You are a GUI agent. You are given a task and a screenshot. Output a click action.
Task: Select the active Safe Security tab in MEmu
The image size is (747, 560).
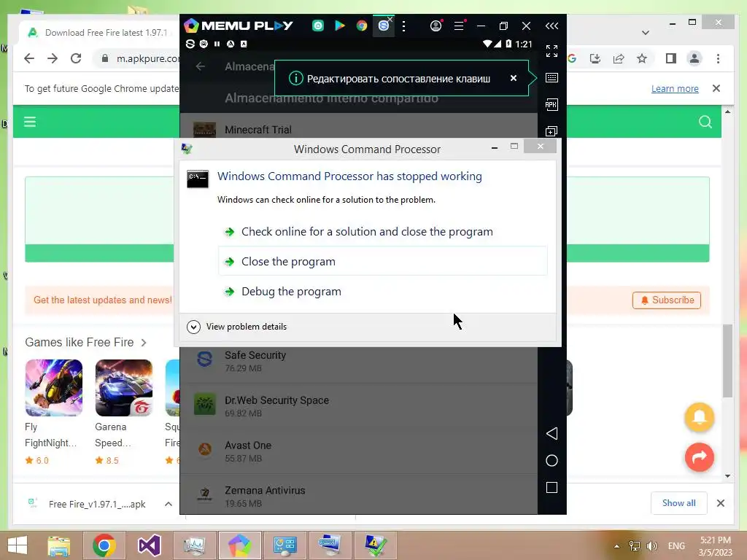click(x=384, y=26)
